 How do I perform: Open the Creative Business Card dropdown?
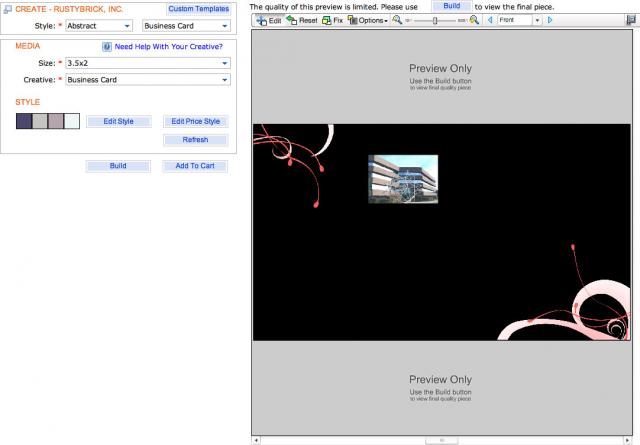[x=148, y=80]
